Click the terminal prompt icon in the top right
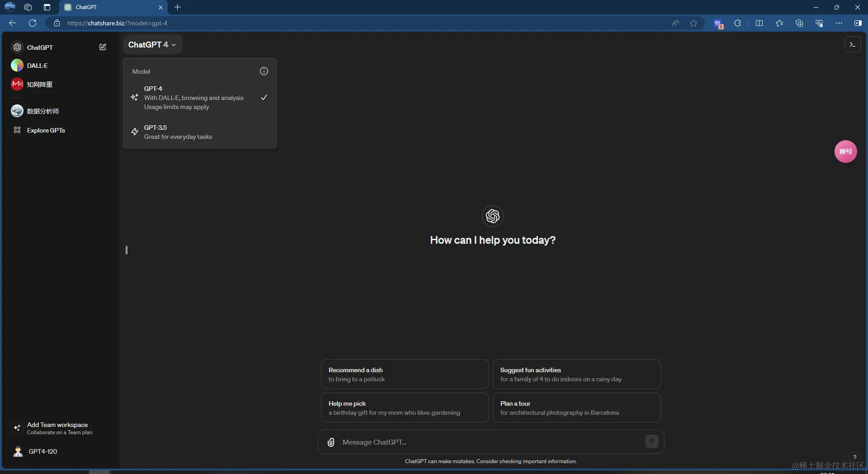This screenshot has width=868, height=474. pos(852,44)
